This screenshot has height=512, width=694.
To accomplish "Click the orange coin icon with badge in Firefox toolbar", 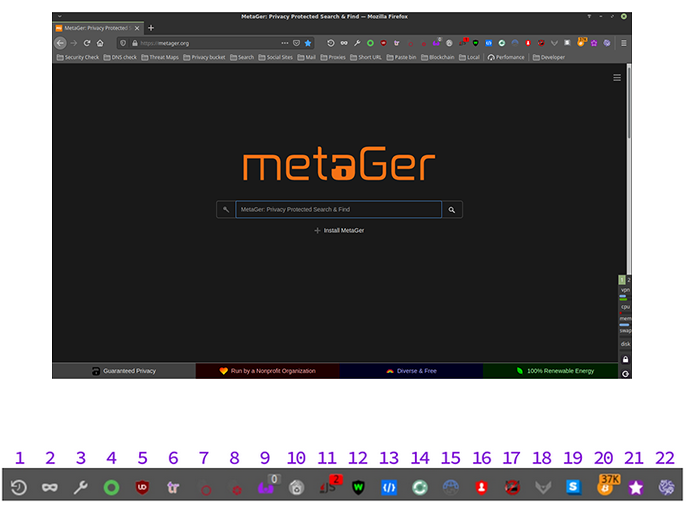I will [x=581, y=42].
